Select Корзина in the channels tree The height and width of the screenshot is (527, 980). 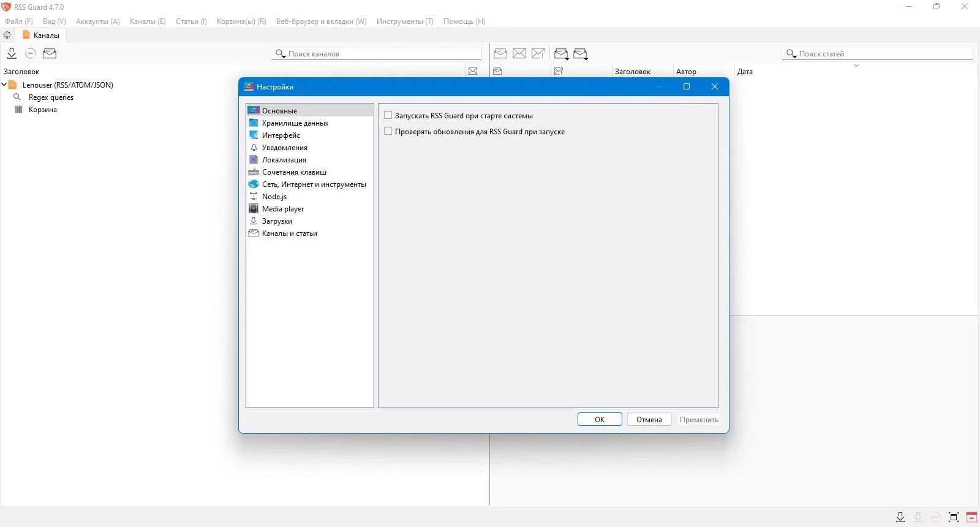pyautogui.click(x=43, y=109)
